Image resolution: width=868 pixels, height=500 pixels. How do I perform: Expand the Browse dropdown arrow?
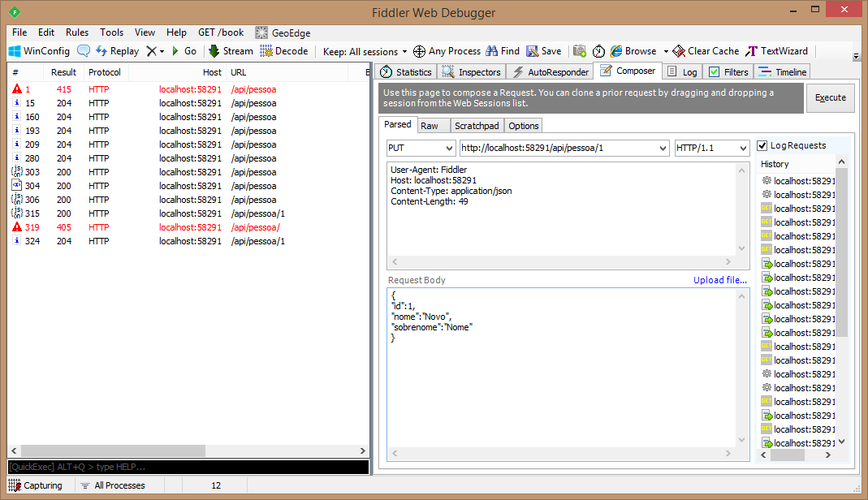666,51
